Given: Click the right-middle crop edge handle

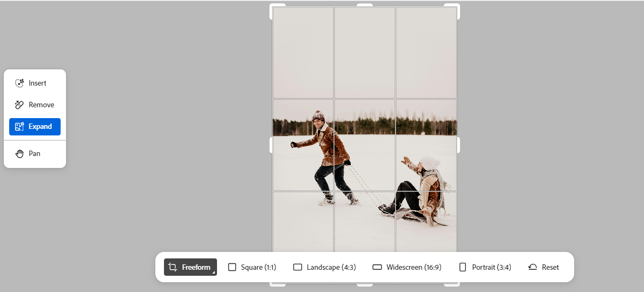Looking at the screenshot, I should tap(458, 145).
